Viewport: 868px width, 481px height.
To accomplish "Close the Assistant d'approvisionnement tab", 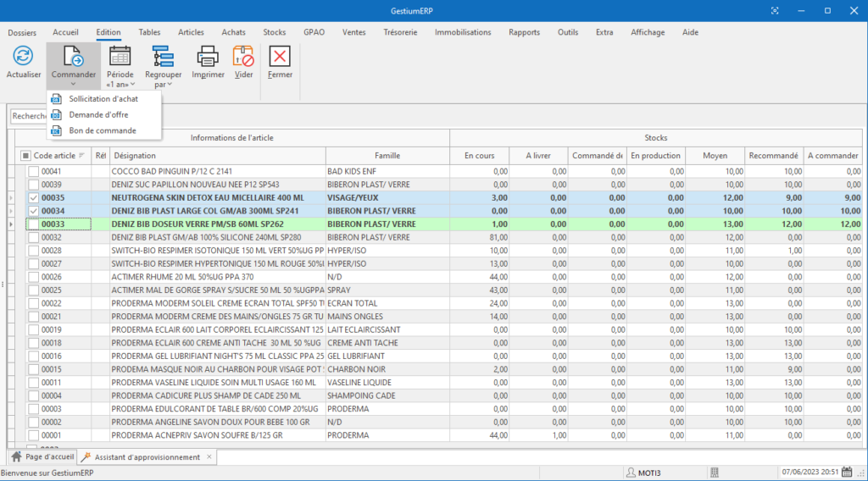I will [x=209, y=457].
